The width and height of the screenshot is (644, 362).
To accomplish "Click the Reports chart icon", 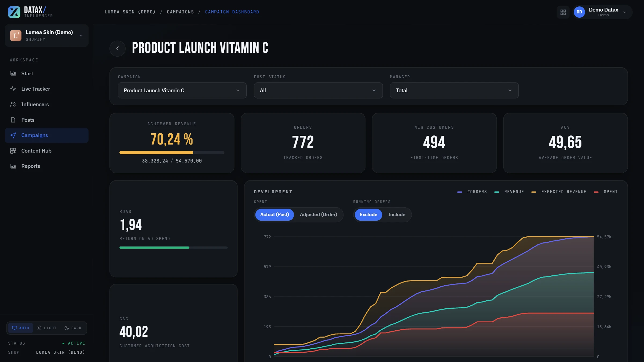I will (x=13, y=166).
